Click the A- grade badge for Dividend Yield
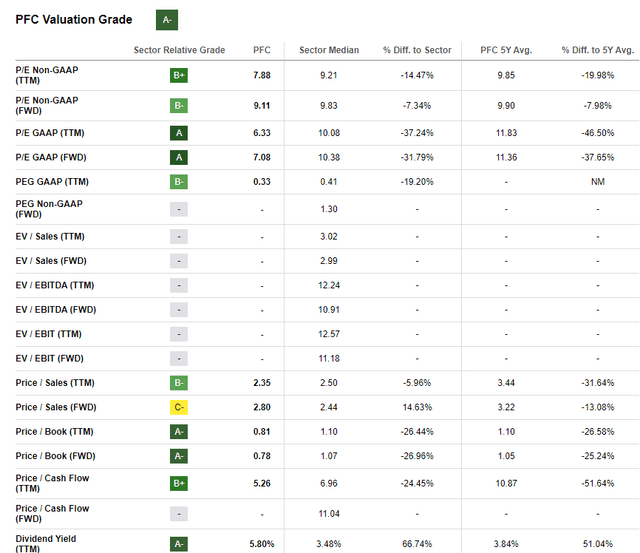The width and height of the screenshot is (640, 553). (179, 545)
